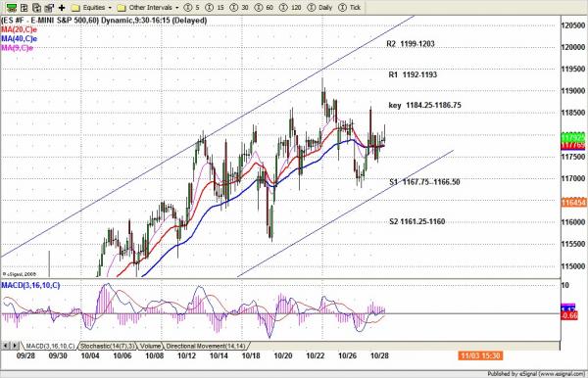
Task: Select the R1 1192-1193 annotation
Action: coord(413,75)
